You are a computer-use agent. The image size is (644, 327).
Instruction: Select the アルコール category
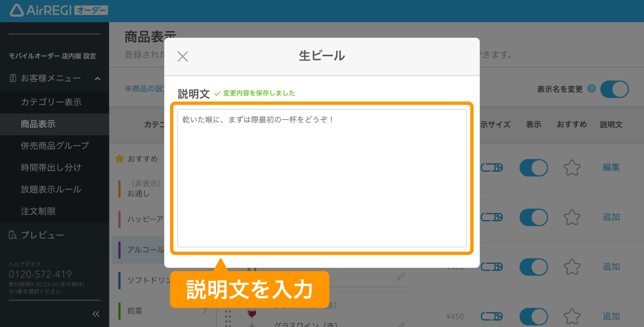pos(138,250)
